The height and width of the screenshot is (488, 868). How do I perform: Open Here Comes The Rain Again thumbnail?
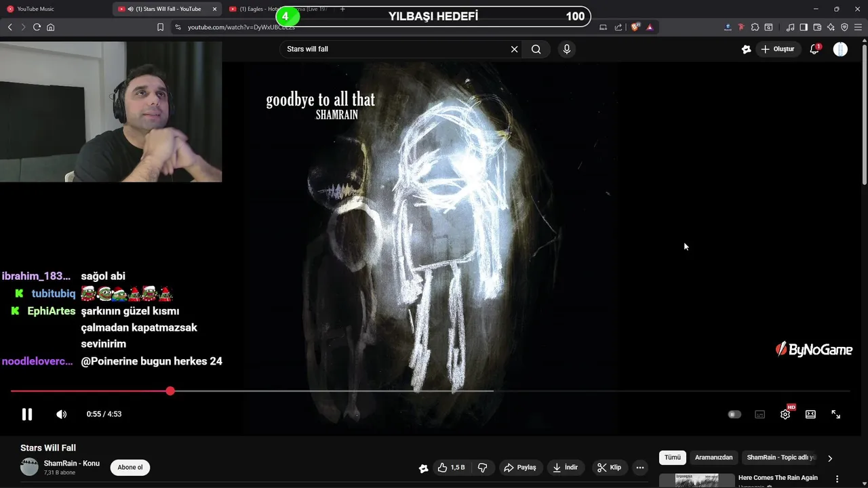point(696,481)
